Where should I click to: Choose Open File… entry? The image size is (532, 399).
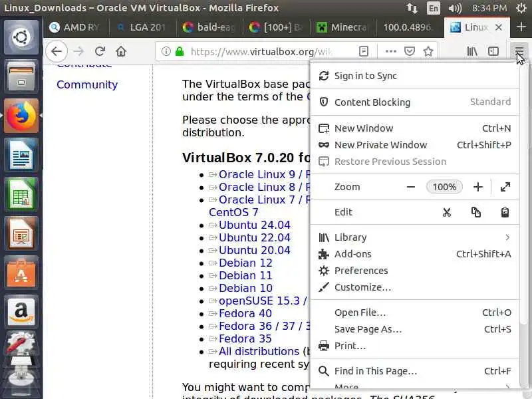click(414, 313)
